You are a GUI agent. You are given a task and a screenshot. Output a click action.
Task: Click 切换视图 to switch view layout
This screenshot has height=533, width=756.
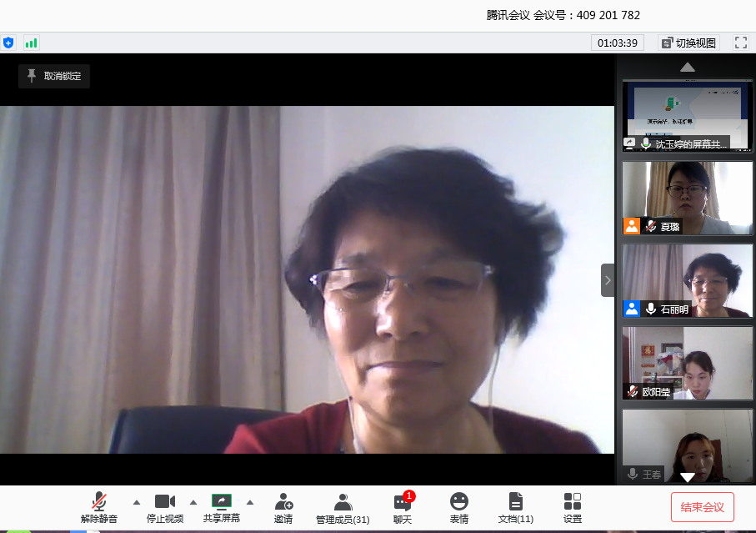tap(688, 43)
